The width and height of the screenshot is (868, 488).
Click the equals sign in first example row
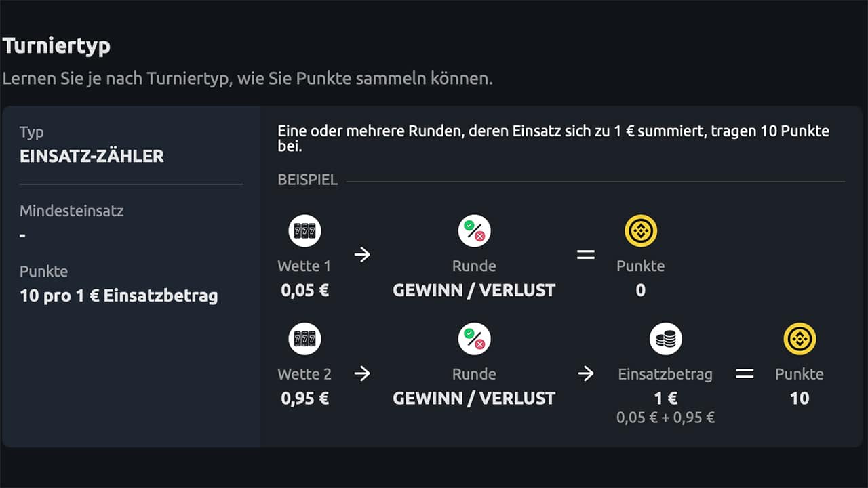(x=586, y=255)
